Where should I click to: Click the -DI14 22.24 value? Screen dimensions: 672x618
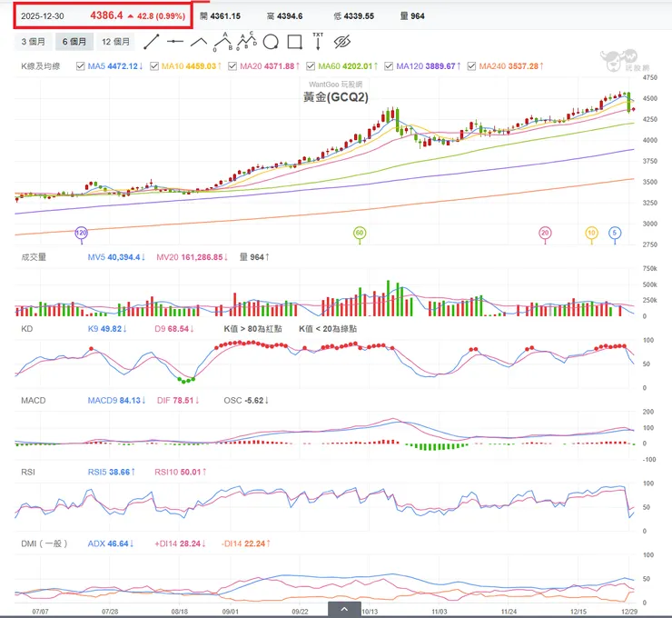(245, 543)
